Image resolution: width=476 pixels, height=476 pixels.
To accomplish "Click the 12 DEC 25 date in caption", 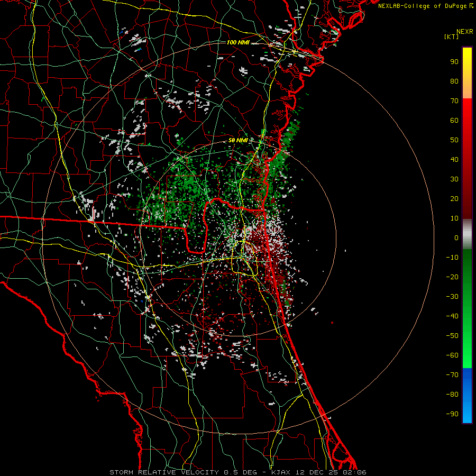I will (x=317, y=472).
